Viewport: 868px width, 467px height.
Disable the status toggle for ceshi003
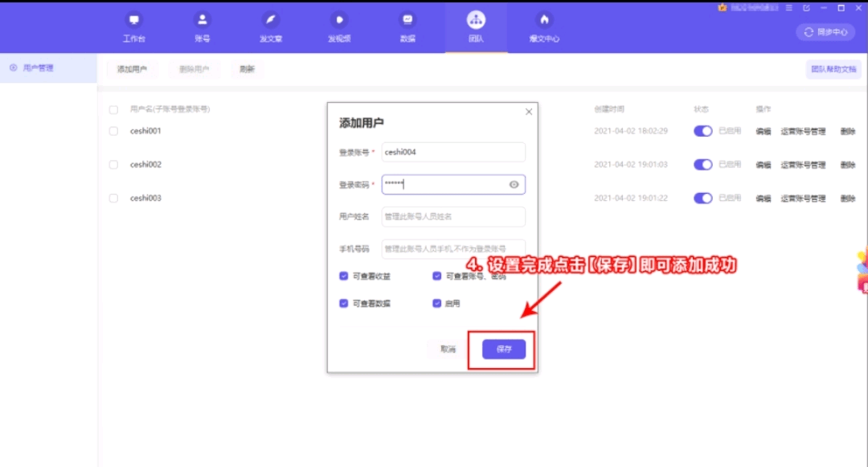(x=702, y=199)
